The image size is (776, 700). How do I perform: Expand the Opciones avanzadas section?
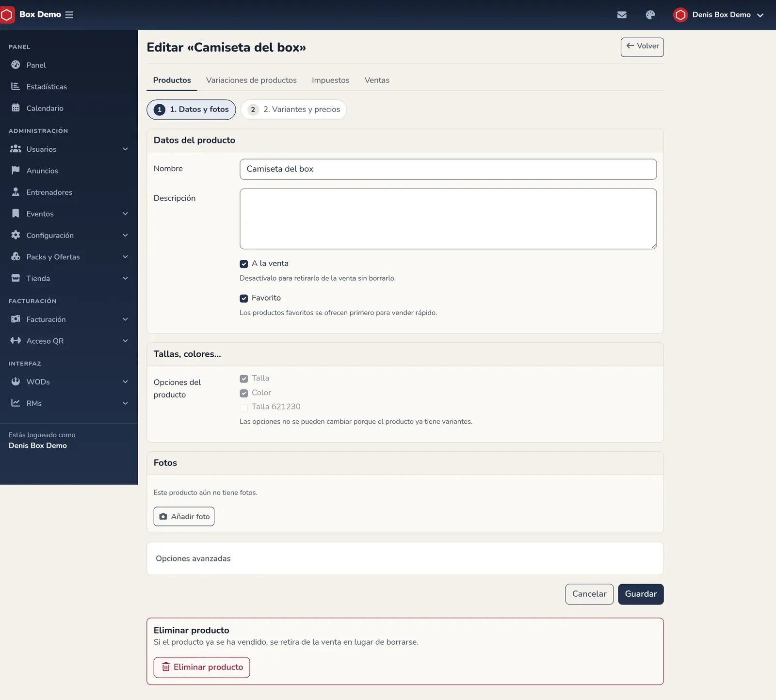[405, 558]
